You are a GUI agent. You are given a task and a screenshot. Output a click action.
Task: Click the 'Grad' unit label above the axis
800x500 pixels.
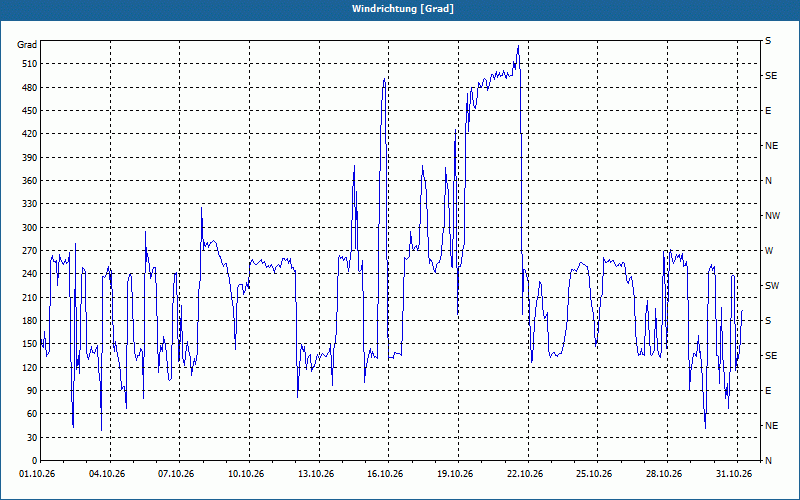point(27,45)
